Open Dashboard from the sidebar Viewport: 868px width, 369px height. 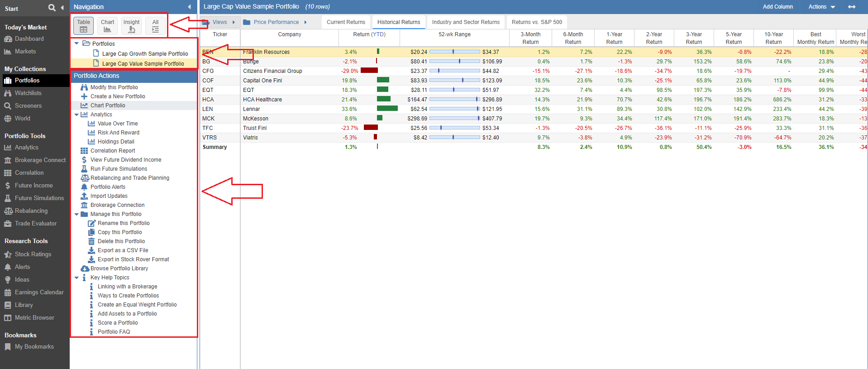pyautogui.click(x=29, y=39)
